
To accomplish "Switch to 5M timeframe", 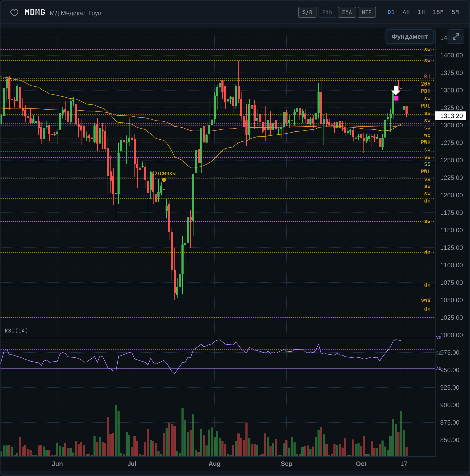I will (x=455, y=12).
